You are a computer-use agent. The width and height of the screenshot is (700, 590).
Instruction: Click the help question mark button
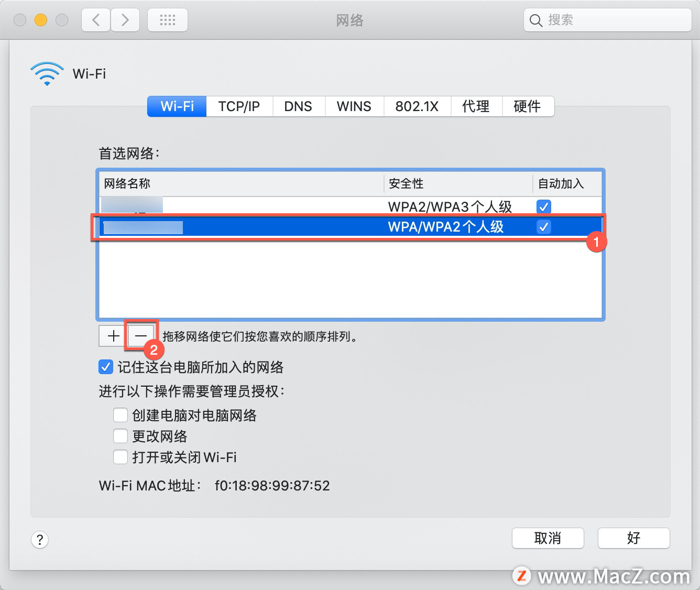coord(40,539)
